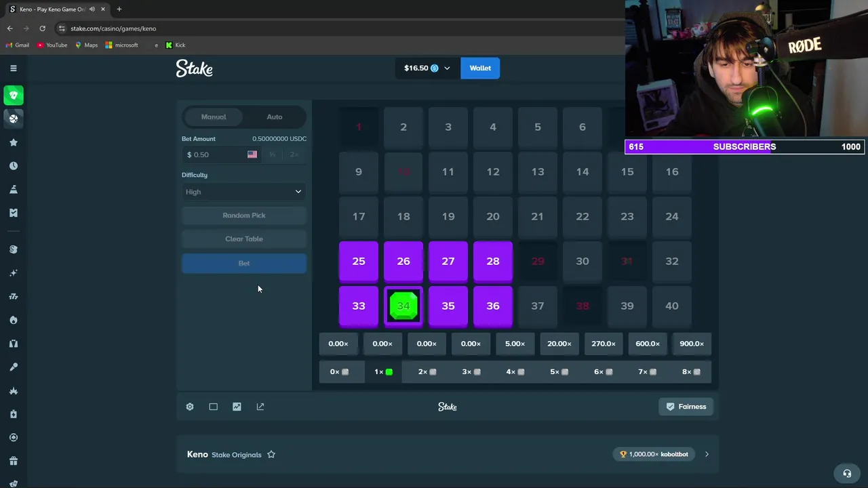The width and height of the screenshot is (868, 488).
Task: Click the Bet Amount input field
Action: coord(213,155)
